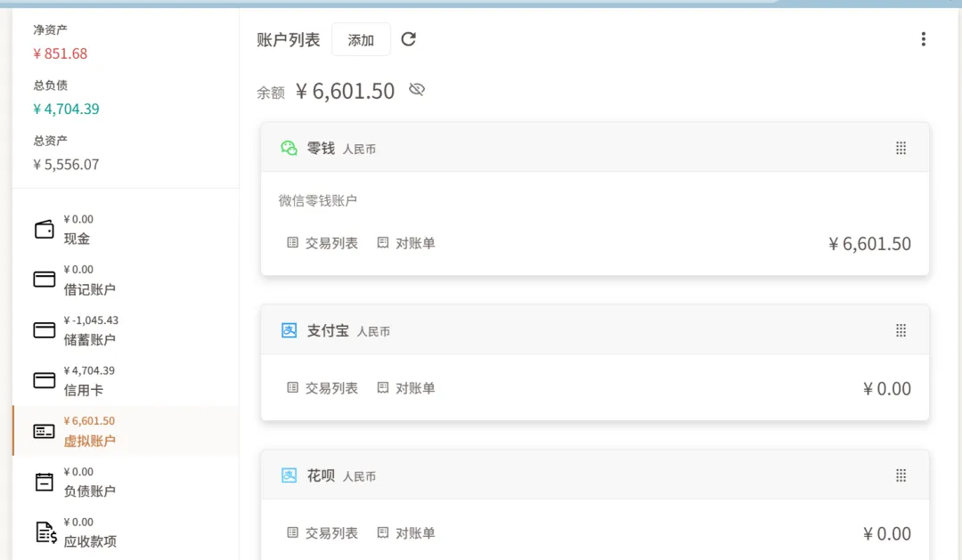Click the 储蓄账户 savings card icon
The width and height of the screenshot is (962, 560).
[x=45, y=330]
